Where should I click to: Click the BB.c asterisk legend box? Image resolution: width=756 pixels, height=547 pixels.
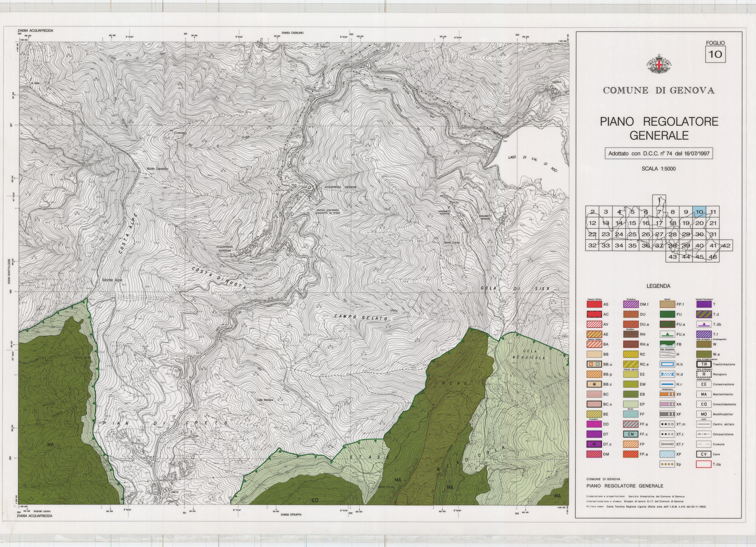click(x=594, y=384)
